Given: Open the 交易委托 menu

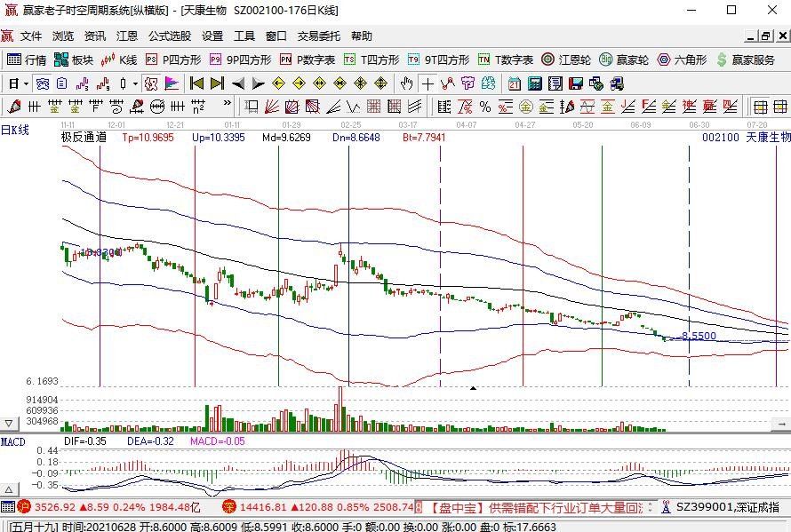Looking at the screenshot, I should coord(319,36).
